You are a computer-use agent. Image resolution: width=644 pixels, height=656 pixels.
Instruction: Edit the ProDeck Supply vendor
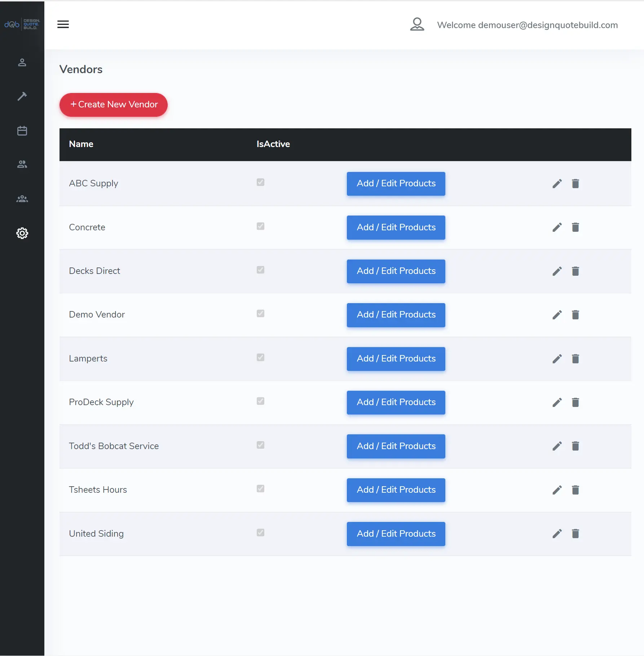[557, 402]
